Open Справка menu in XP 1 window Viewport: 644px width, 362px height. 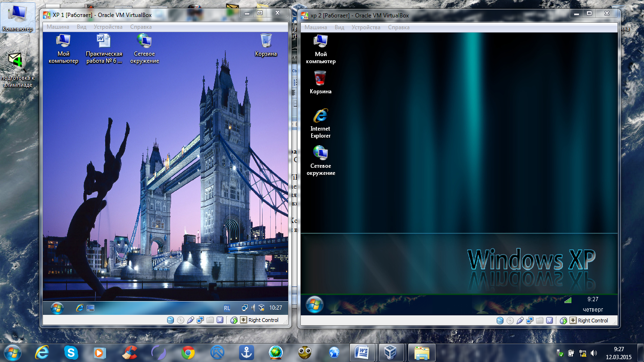(141, 27)
